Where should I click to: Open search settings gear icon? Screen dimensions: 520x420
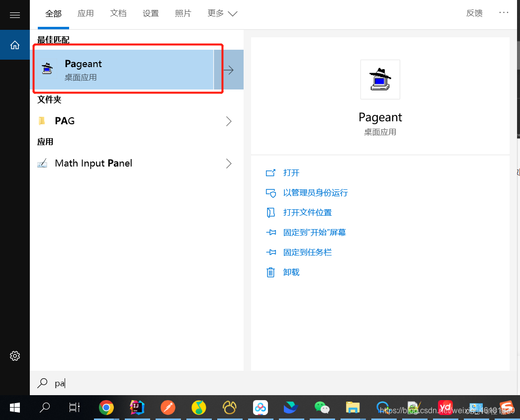tap(14, 356)
